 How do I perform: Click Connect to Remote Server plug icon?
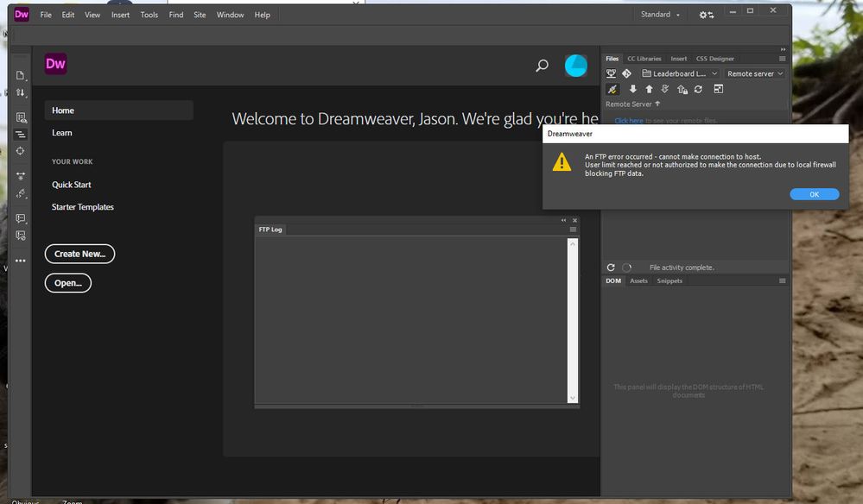[x=612, y=89]
